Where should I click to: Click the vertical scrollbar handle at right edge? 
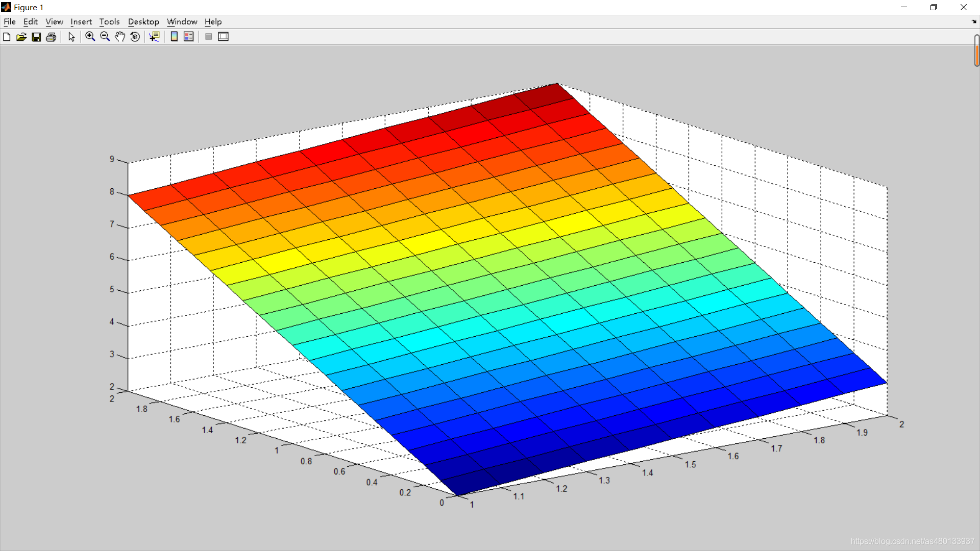(976, 51)
